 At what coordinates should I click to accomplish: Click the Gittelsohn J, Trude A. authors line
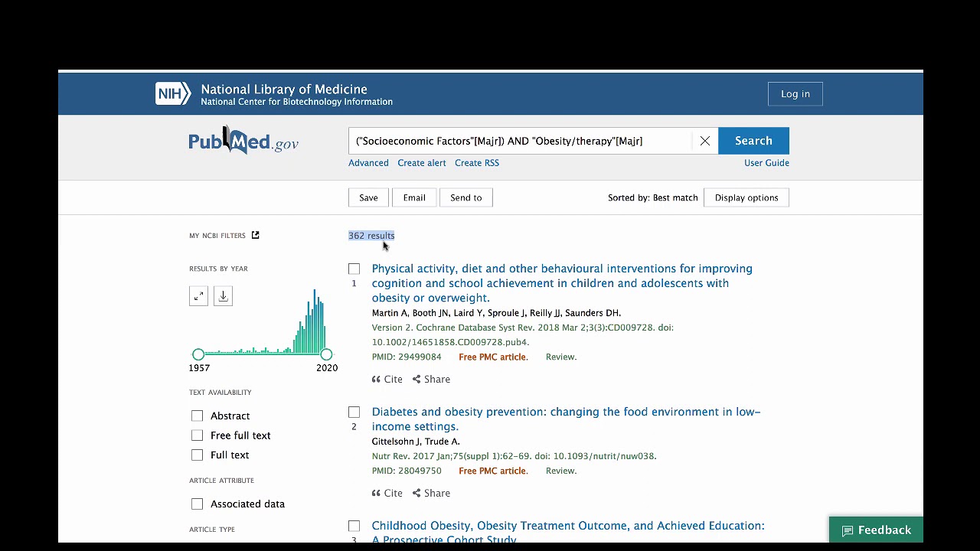click(416, 442)
